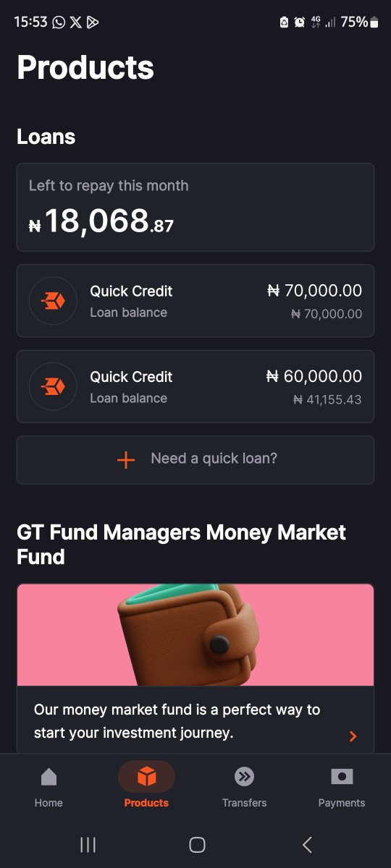This screenshot has width=391, height=868.
Task: Tap the Android recent apps button
Action: (x=88, y=844)
